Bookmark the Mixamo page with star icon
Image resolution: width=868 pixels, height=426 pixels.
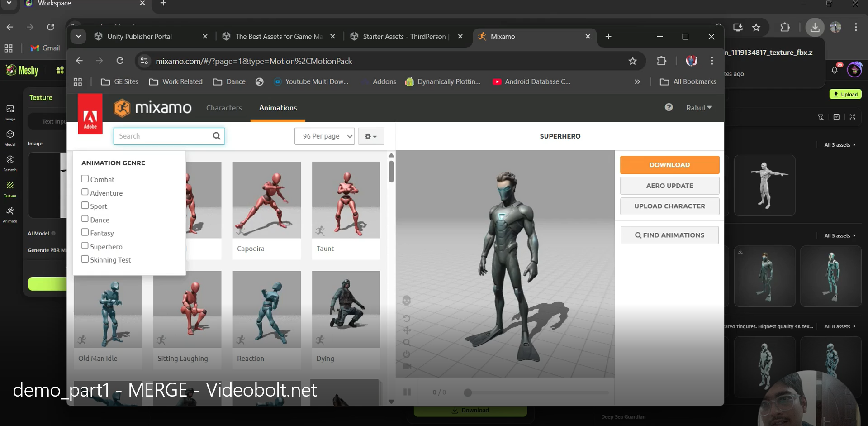point(632,61)
